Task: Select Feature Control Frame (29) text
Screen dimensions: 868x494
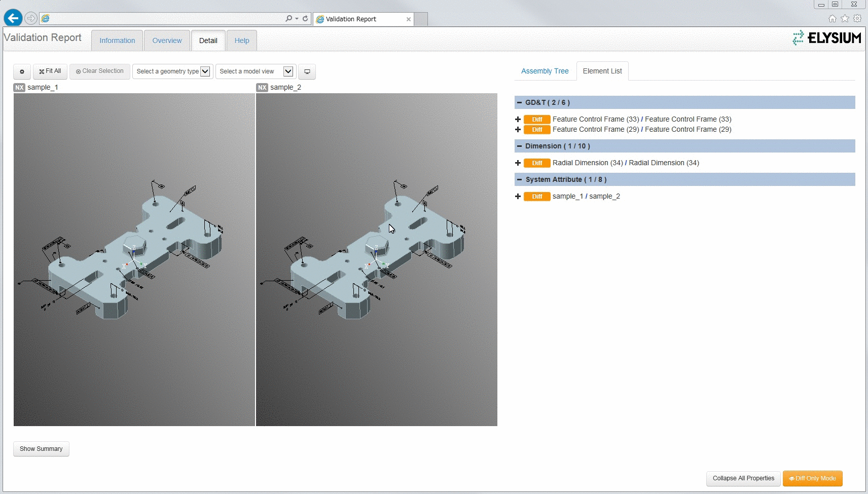Action: pyautogui.click(x=642, y=129)
